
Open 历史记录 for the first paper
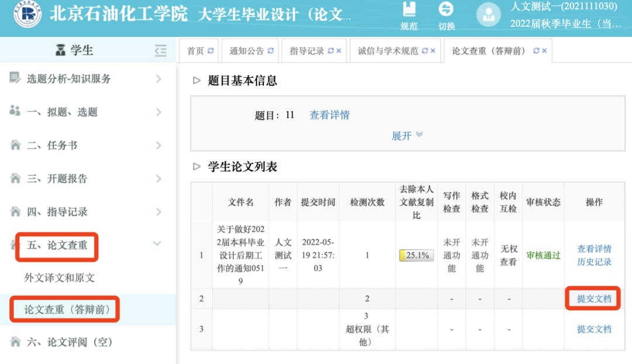[594, 262]
